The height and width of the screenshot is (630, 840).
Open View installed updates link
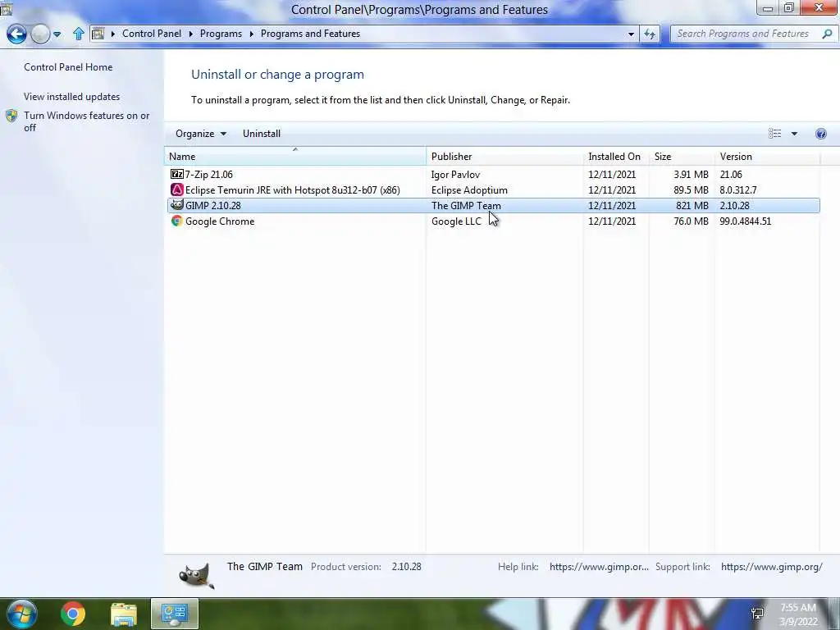[x=72, y=97]
